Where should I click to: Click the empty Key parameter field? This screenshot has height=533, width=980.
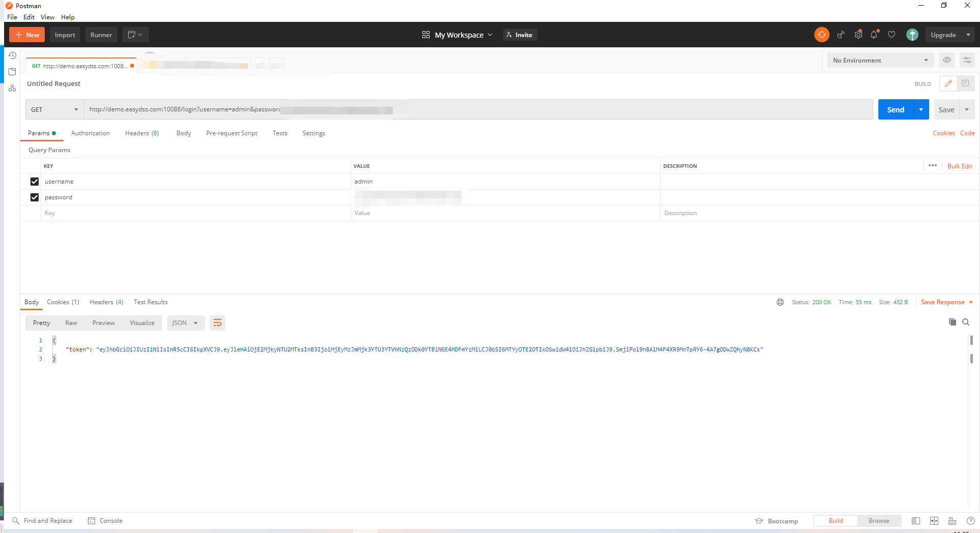(196, 213)
